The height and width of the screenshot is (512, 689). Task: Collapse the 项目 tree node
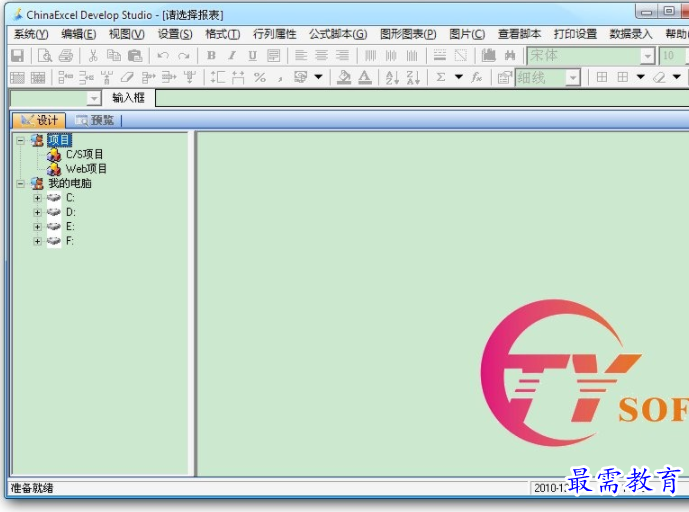click(x=21, y=141)
